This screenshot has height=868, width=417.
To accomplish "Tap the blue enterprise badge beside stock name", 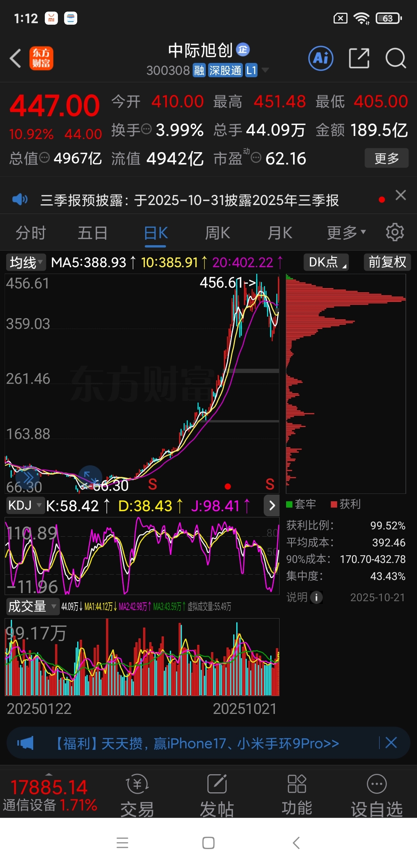I will point(243,49).
